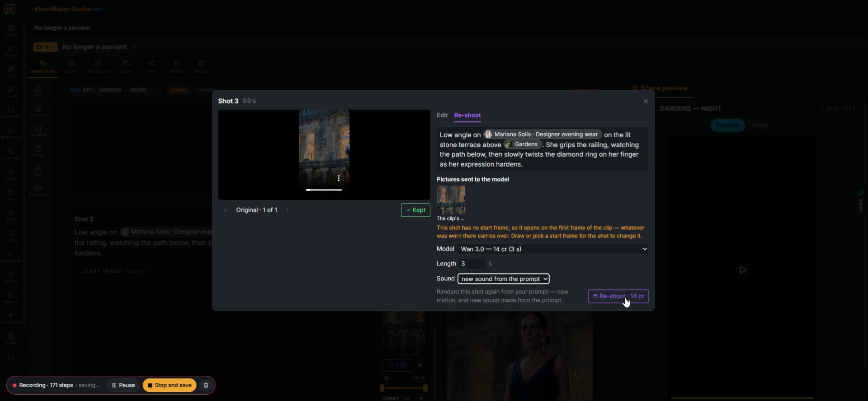The image size is (868, 401).
Task: Edit the episode title with pencil icon
Action: point(134,47)
